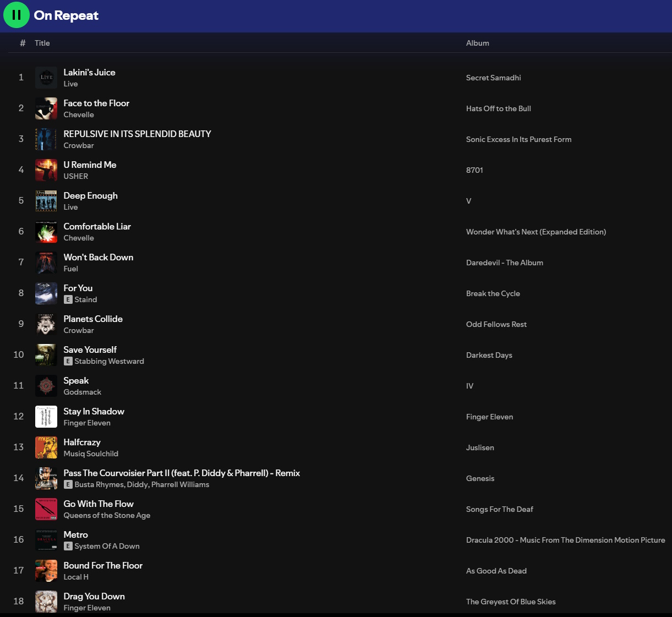Open artist Queens of the Stone Age

click(x=107, y=515)
